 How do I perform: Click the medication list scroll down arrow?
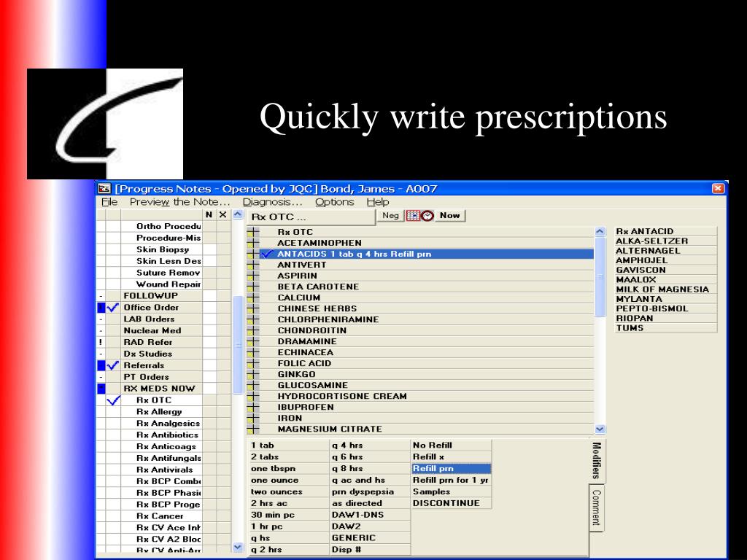(600, 429)
